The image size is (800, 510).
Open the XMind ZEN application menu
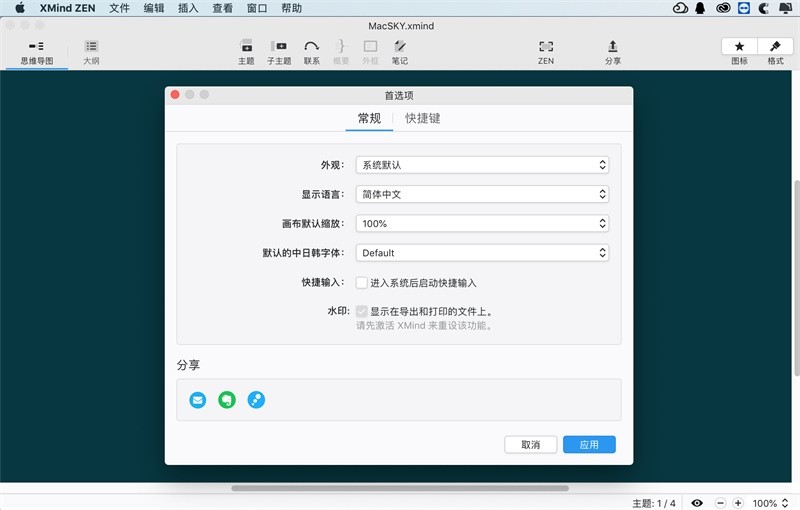[67, 8]
